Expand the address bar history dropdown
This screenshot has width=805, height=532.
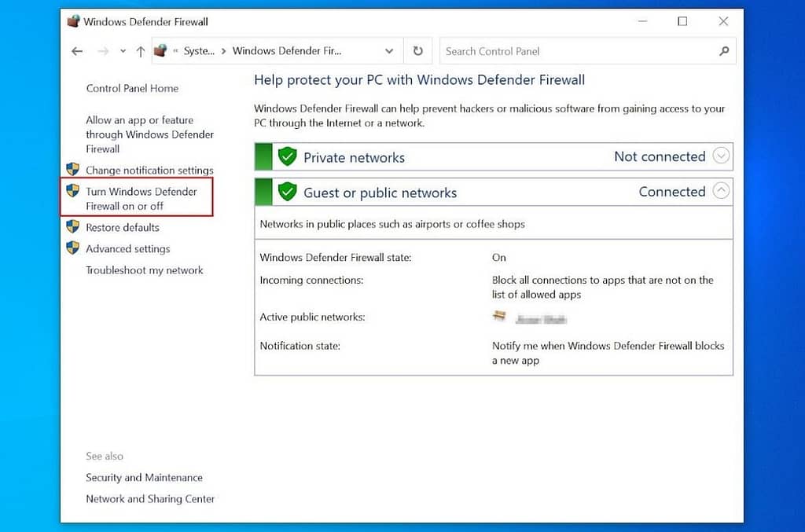coord(389,51)
